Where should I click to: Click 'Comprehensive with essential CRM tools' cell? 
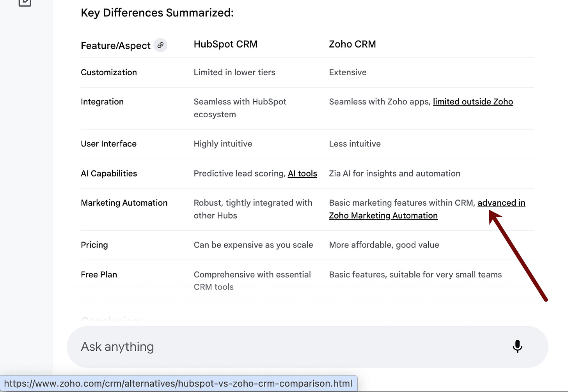click(x=252, y=281)
